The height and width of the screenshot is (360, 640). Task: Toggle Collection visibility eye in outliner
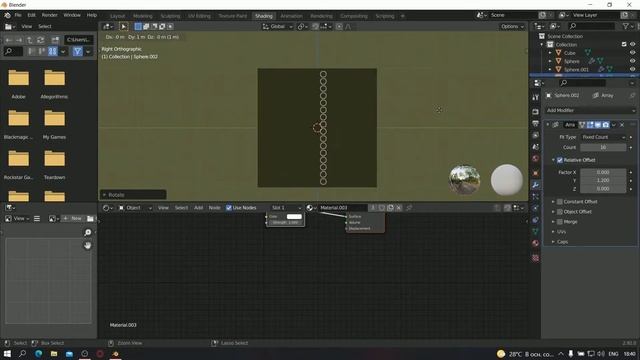coord(632,44)
